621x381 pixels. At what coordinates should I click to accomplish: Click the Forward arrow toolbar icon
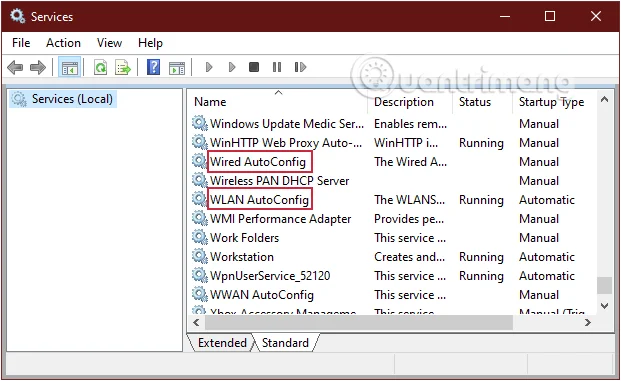point(38,67)
